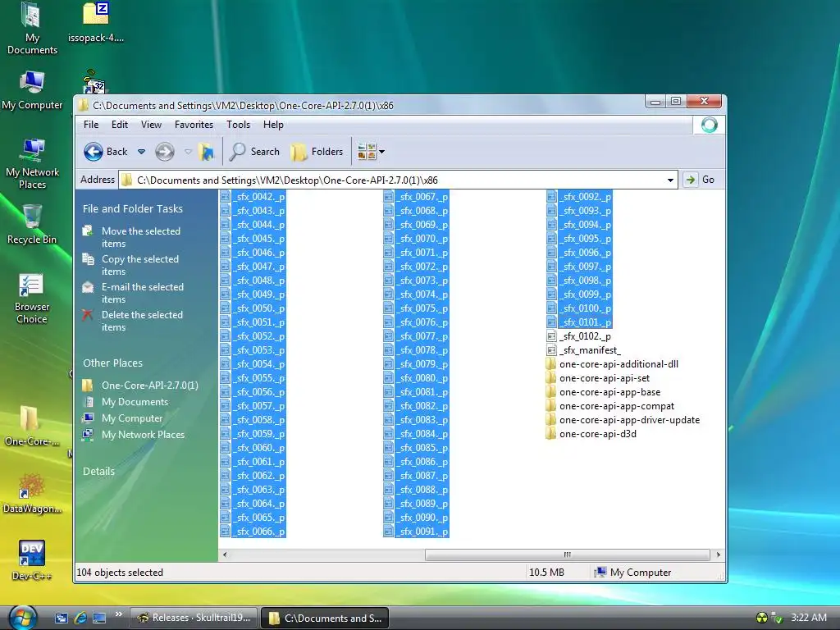Image resolution: width=840 pixels, height=630 pixels.
Task: Open the Tools menu
Action: click(x=239, y=125)
